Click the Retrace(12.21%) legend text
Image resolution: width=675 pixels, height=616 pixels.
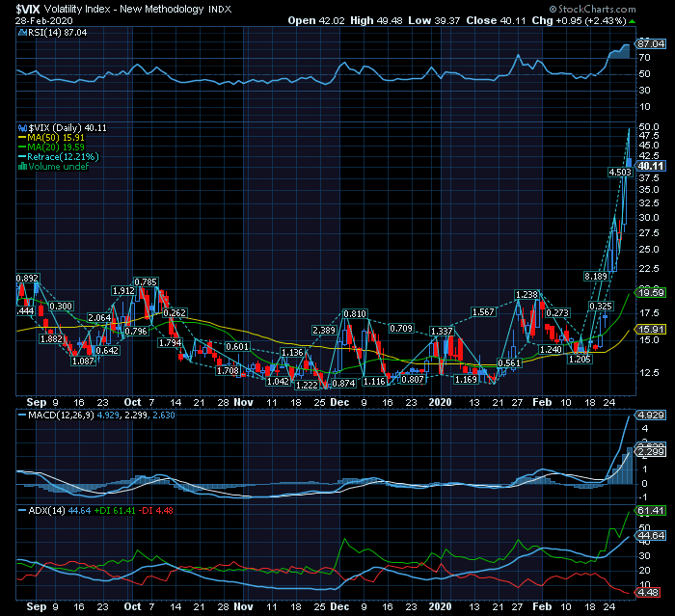click(x=63, y=157)
